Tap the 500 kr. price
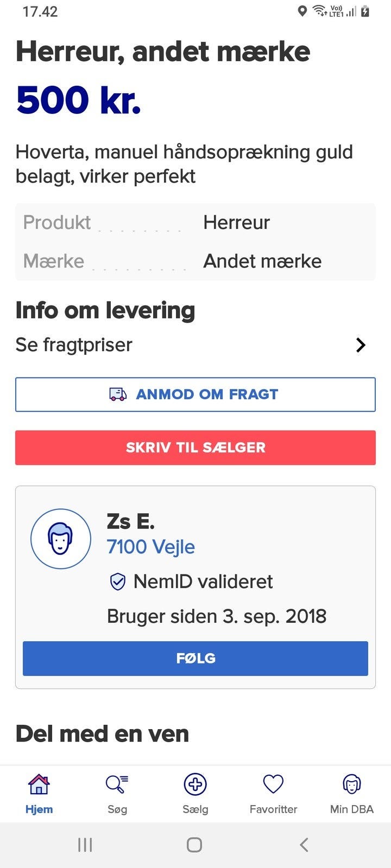 [79, 100]
